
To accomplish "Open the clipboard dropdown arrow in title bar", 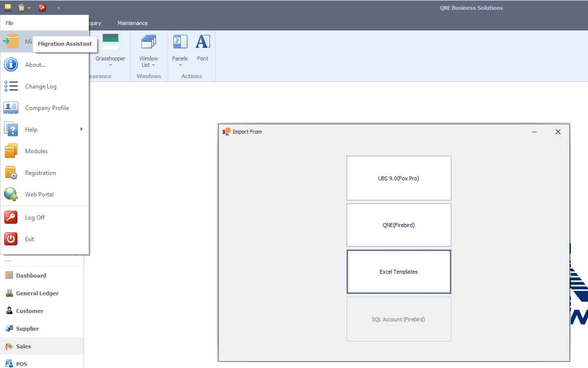I will [29, 8].
